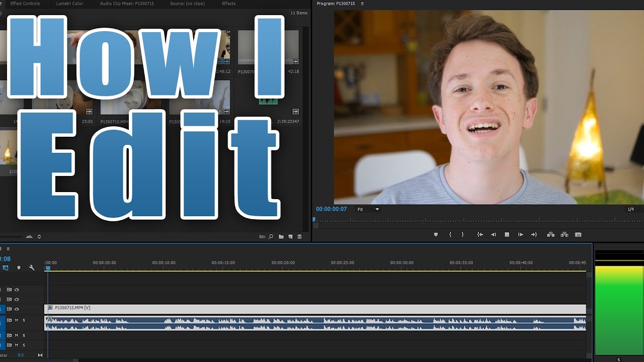The height and width of the screenshot is (362, 644).
Task: Mute audio track A1
Action: [17, 320]
